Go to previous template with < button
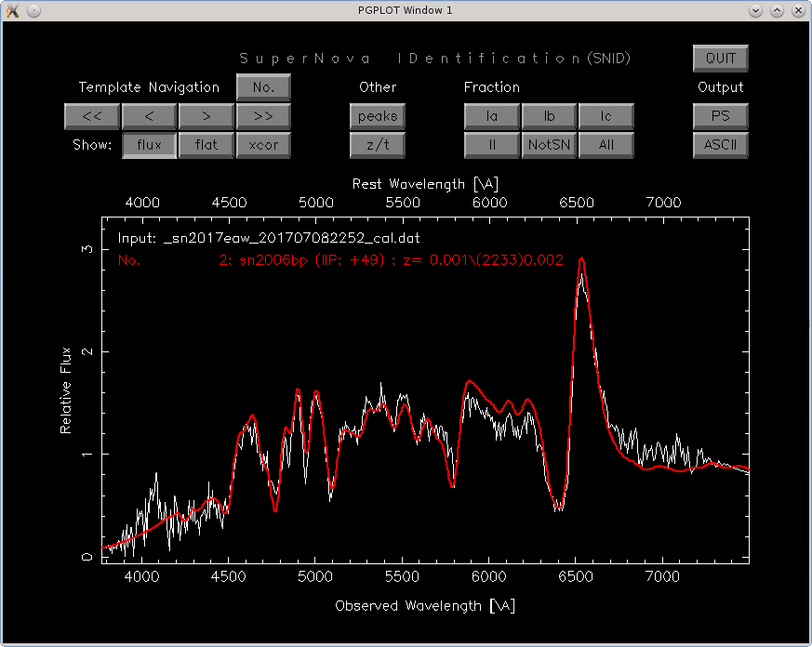 click(149, 116)
